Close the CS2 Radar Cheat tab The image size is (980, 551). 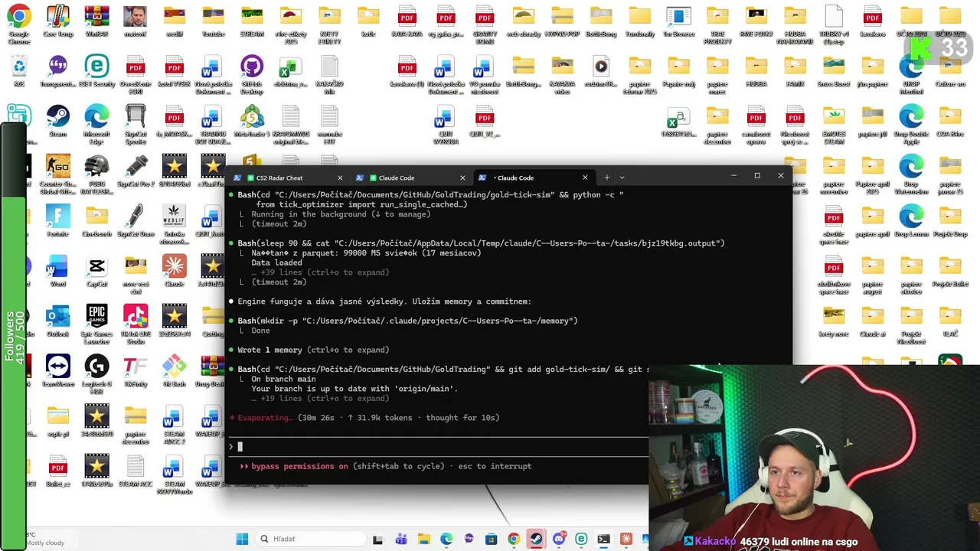(341, 178)
